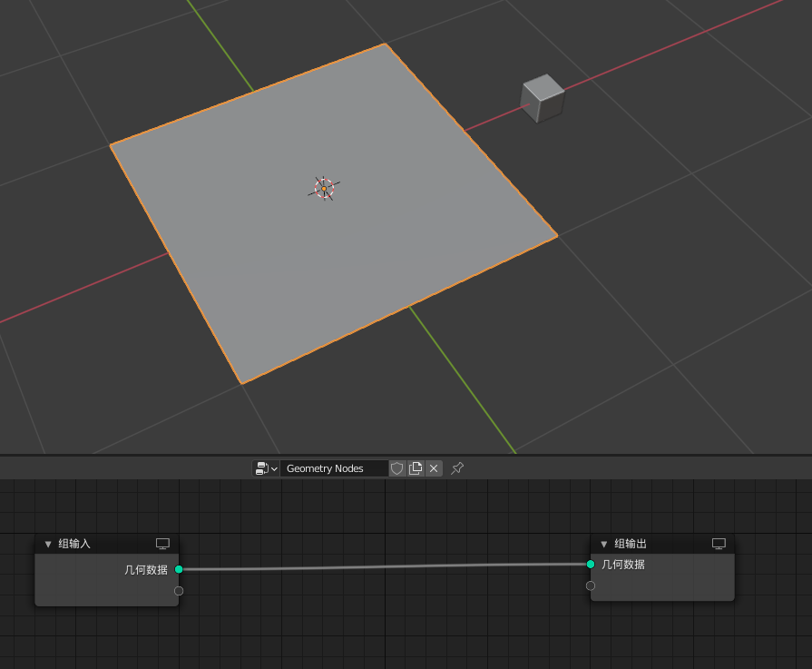The image size is (812, 669).
Task: Click the shield icon next to Geometry Nodes name
Action: pyautogui.click(x=397, y=467)
